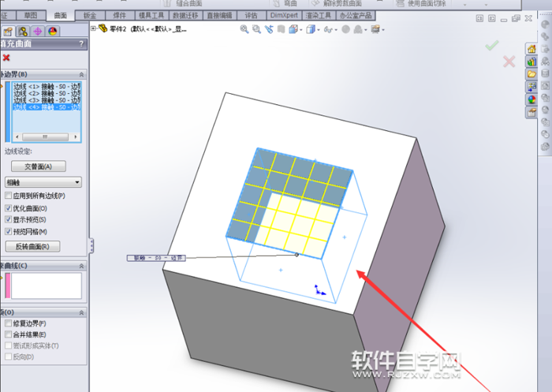
Task: Open the Display Style dropdown arrow
Action: click(319, 30)
